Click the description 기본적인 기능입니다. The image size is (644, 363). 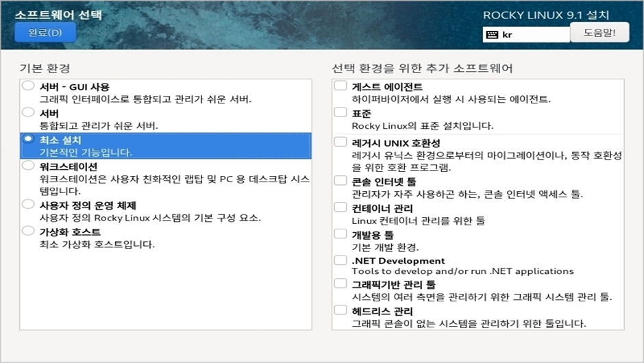86,153
